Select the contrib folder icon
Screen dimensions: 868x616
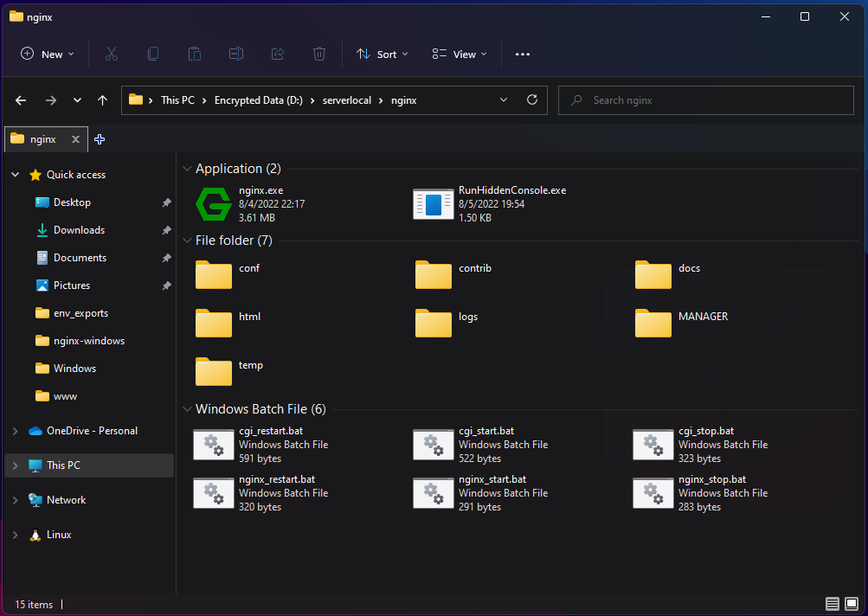click(434, 274)
